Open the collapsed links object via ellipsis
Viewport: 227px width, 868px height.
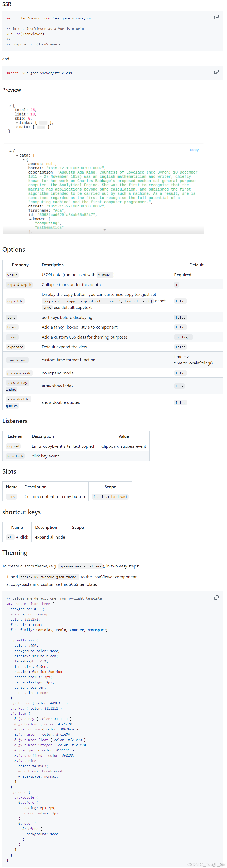click(x=43, y=123)
